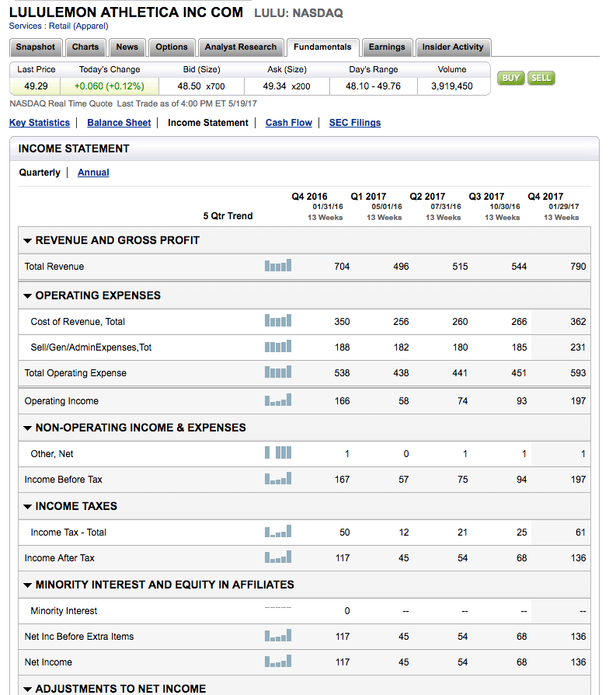Open the Balance Sheet link
This screenshot has width=616, height=695.
(x=119, y=123)
